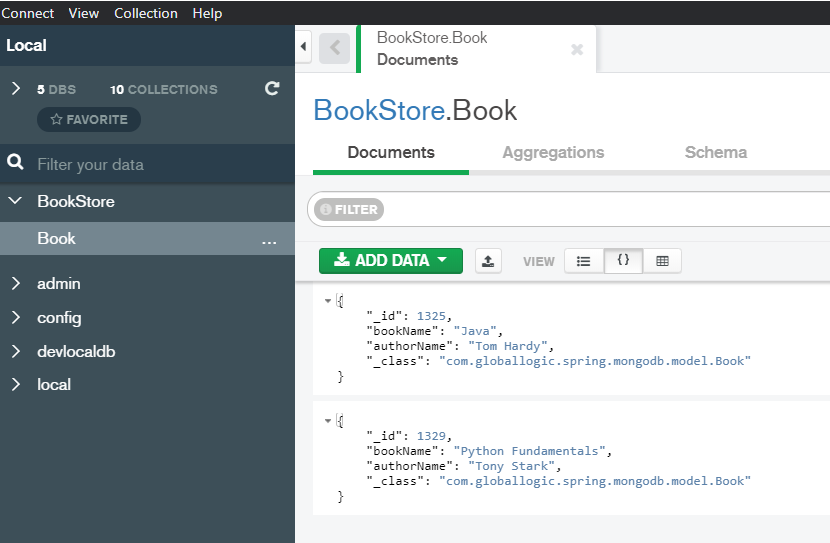
Task: Select the devlocaldb database name
Action: [76, 351]
